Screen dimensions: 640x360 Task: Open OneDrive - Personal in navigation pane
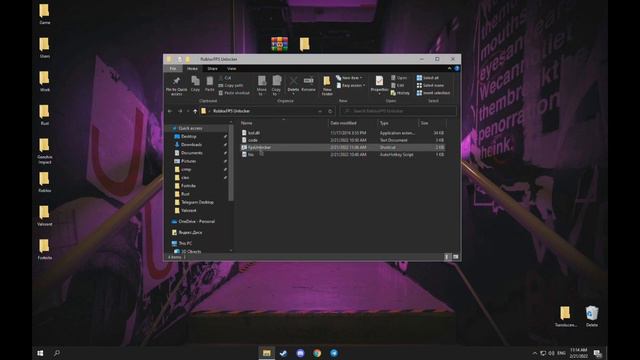(x=196, y=221)
